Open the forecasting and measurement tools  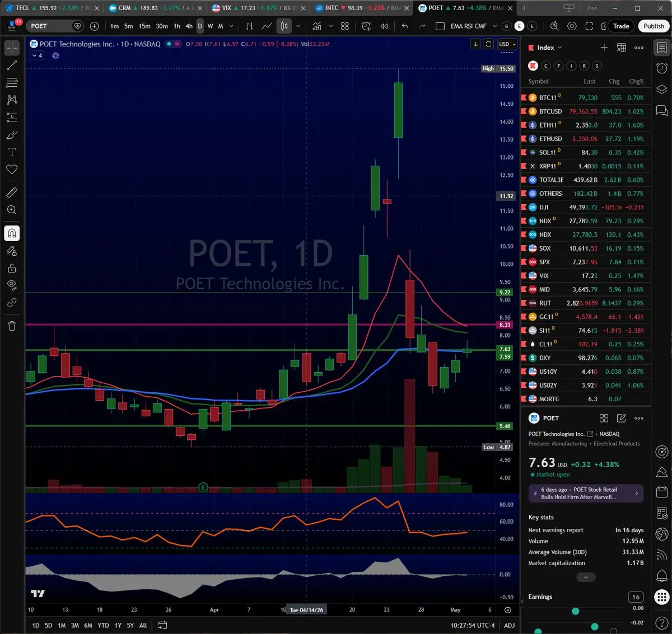tap(12, 118)
